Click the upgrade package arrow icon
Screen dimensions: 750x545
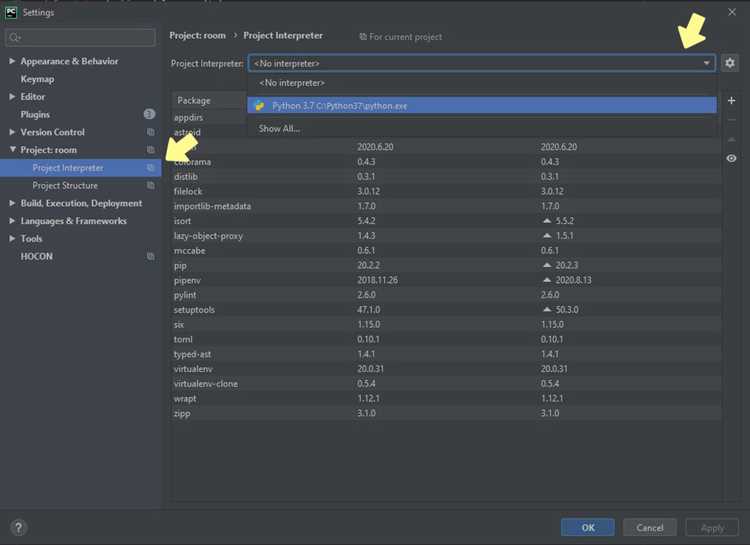tap(731, 139)
